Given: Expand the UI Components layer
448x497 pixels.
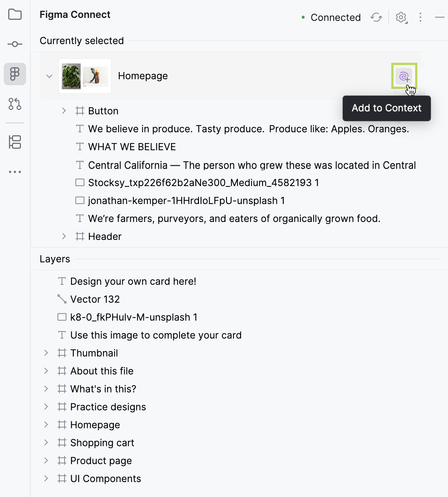Looking at the screenshot, I should point(46,478).
